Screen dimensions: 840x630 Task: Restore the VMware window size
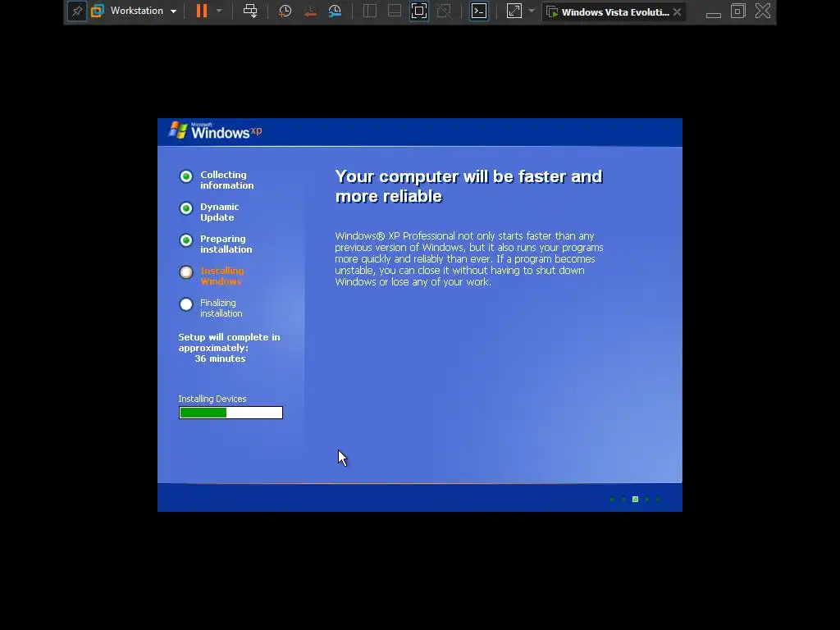pos(737,11)
